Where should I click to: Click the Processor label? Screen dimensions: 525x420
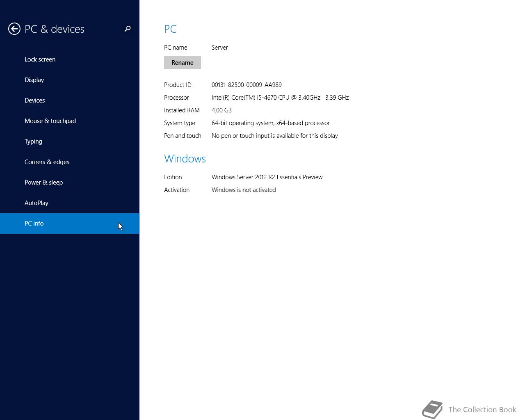pyautogui.click(x=176, y=98)
